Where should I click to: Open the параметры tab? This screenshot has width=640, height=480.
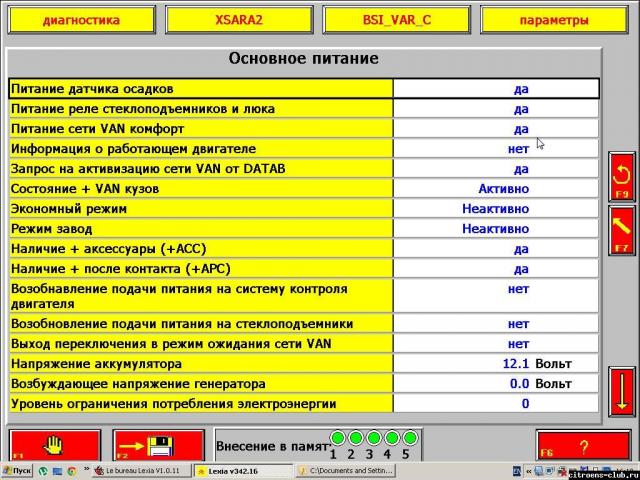click(554, 19)
